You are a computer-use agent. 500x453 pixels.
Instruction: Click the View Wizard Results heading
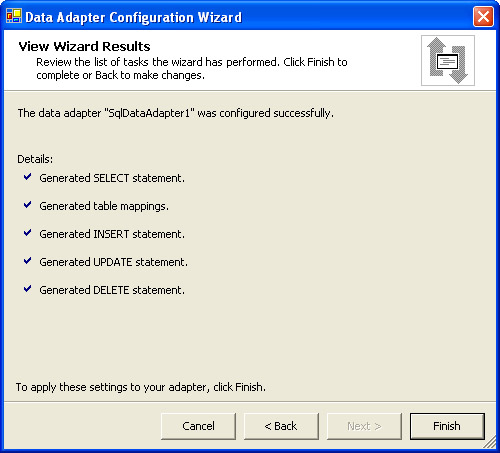tap(84, 46)
